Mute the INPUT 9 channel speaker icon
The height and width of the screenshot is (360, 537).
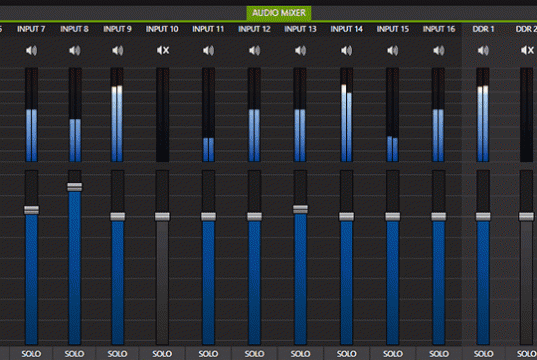pos(118,51)
